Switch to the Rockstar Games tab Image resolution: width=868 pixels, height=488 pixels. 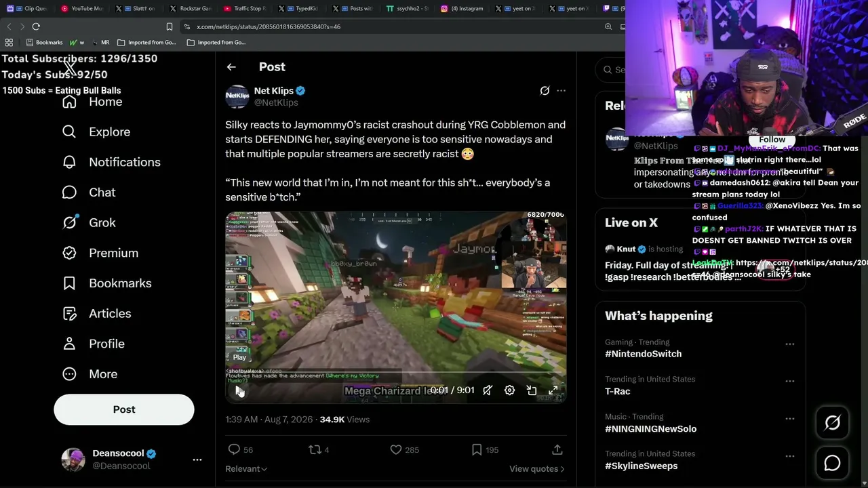(x=191, y=9)
